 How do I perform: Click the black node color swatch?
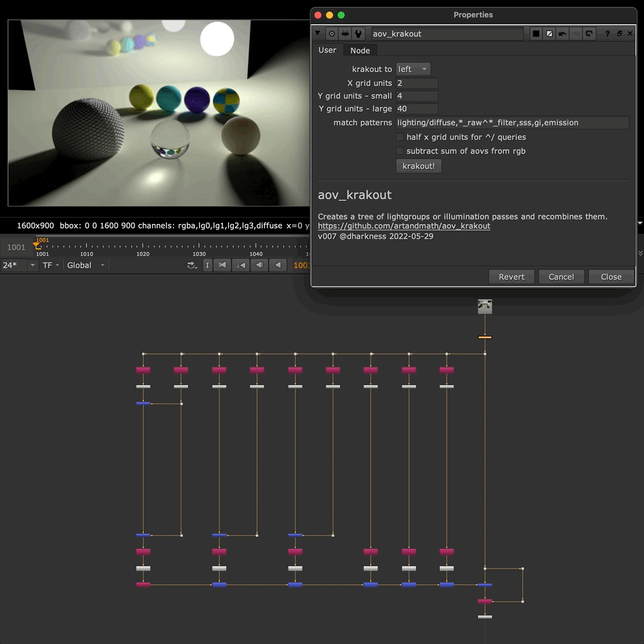pos(536,34)
